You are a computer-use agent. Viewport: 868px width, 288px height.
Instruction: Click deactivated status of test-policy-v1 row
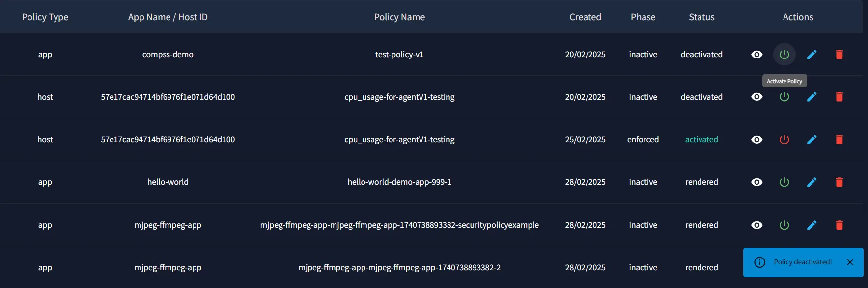click(x=701, y=55)
